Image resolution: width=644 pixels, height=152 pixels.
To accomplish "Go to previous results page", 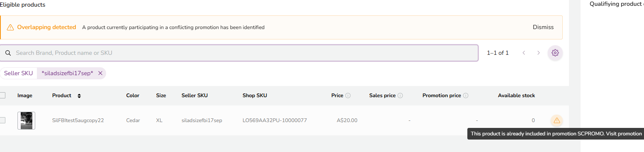I will (x=524, y=53).
